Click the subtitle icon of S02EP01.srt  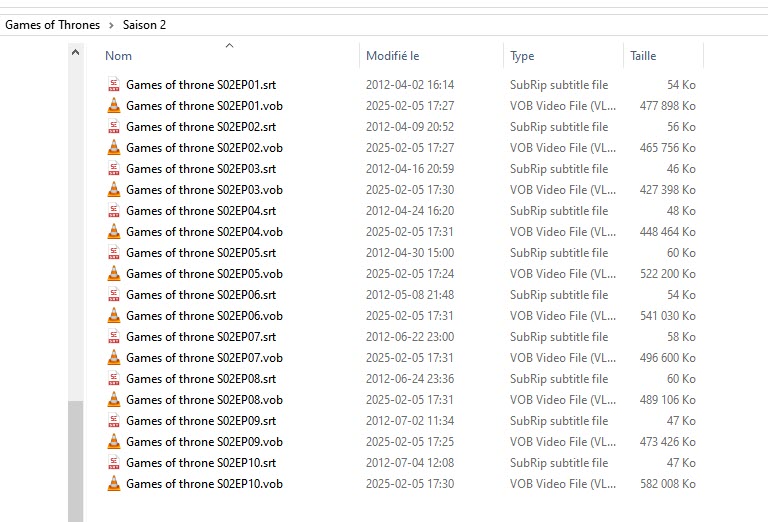(114, 85)
